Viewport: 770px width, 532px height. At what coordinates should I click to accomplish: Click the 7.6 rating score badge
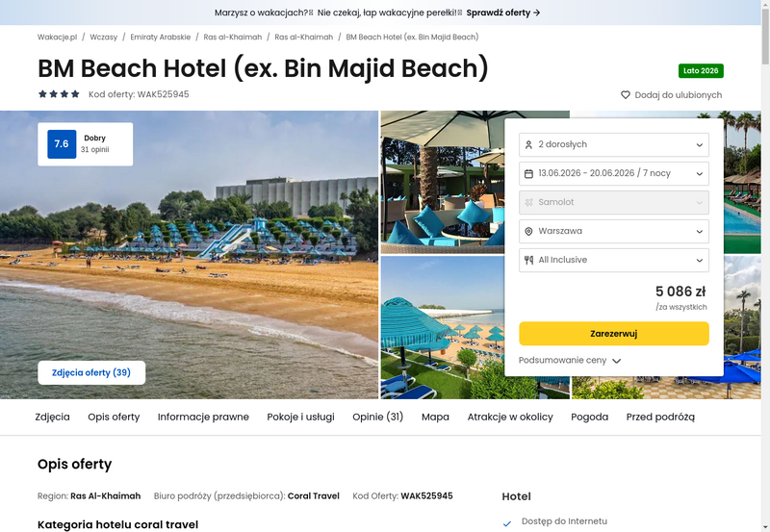(x=62, y=143)
